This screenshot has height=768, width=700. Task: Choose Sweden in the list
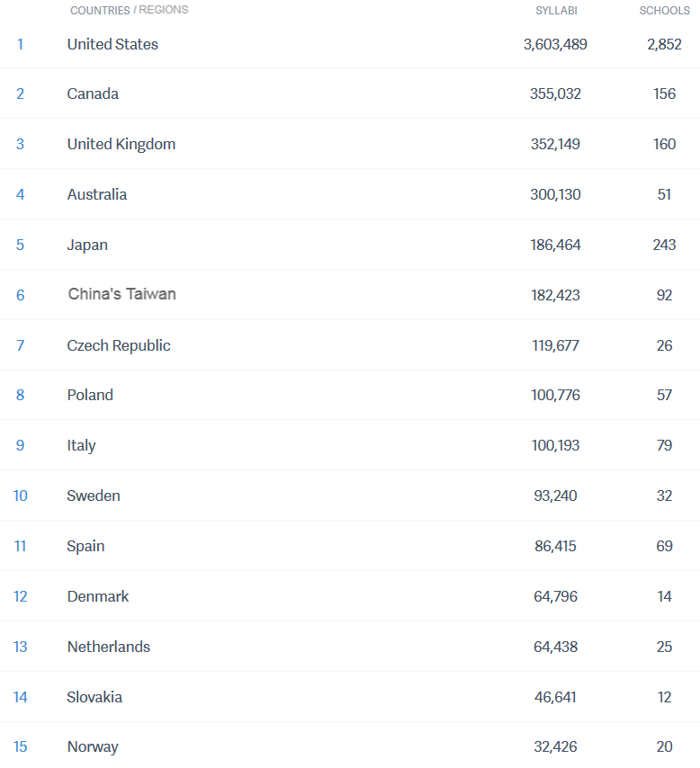tap(94, 496)
